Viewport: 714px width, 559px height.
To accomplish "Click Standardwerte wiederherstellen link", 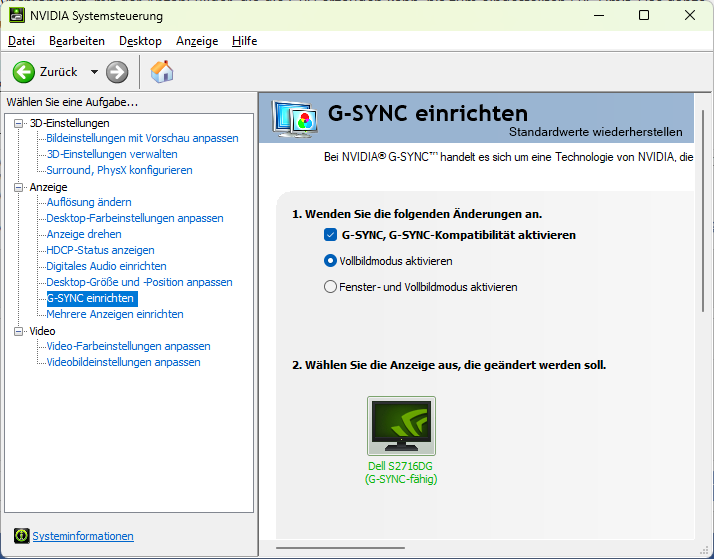I will [x=596, y=132].
